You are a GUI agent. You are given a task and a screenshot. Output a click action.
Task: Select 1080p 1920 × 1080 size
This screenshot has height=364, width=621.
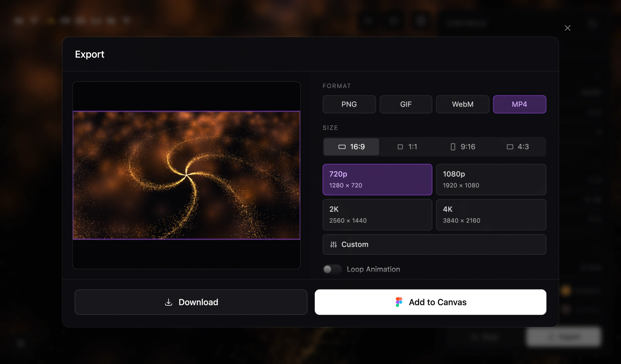pyautogui.click(x=491, y=180)
